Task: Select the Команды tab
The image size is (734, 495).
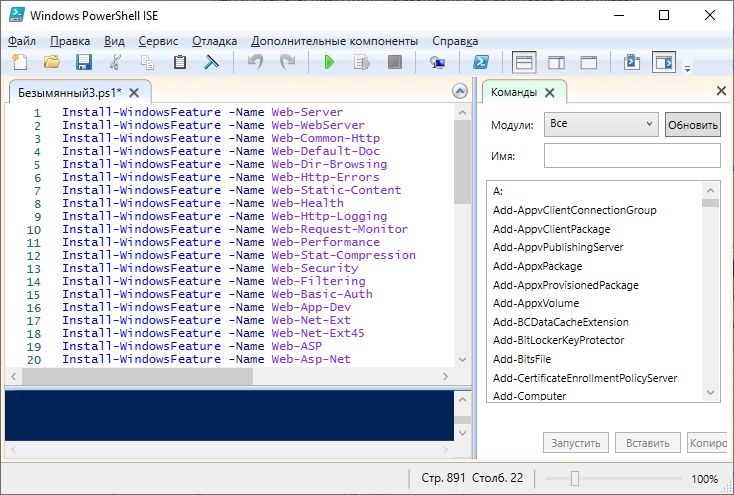Action: [514, 92]
